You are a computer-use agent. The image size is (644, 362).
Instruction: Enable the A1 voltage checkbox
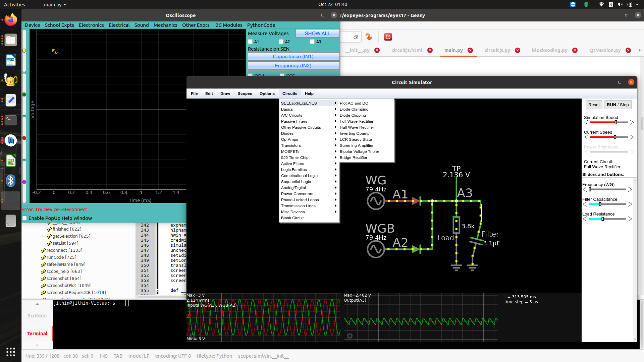tap(250, 42)
